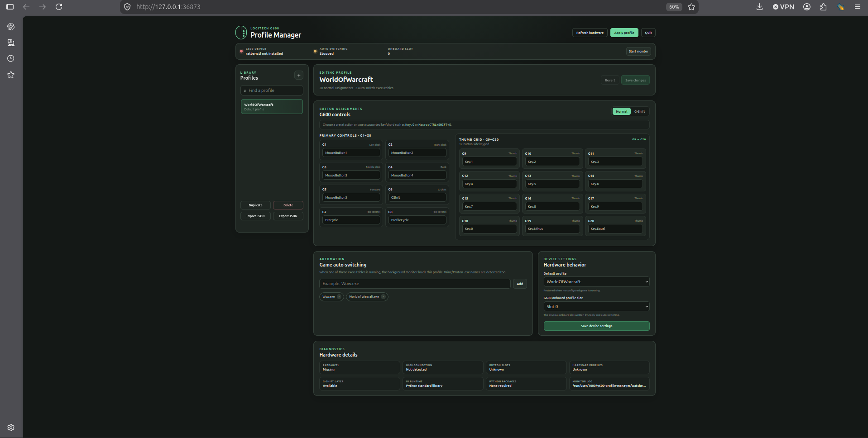Click the 60% zoom level indicator
Screen dimensions: 868x438
point(674,7)
